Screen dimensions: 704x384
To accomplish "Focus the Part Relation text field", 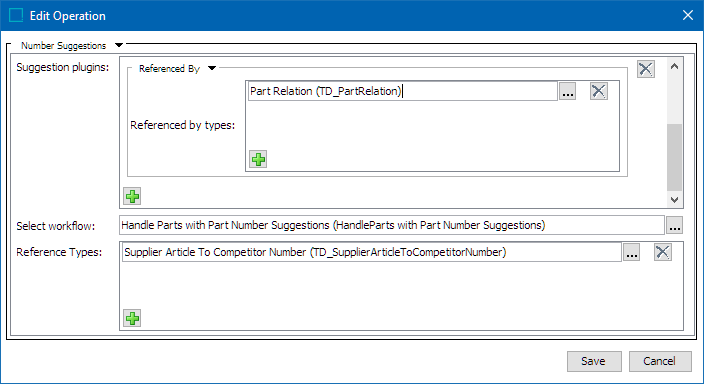I will coord(403,91).
